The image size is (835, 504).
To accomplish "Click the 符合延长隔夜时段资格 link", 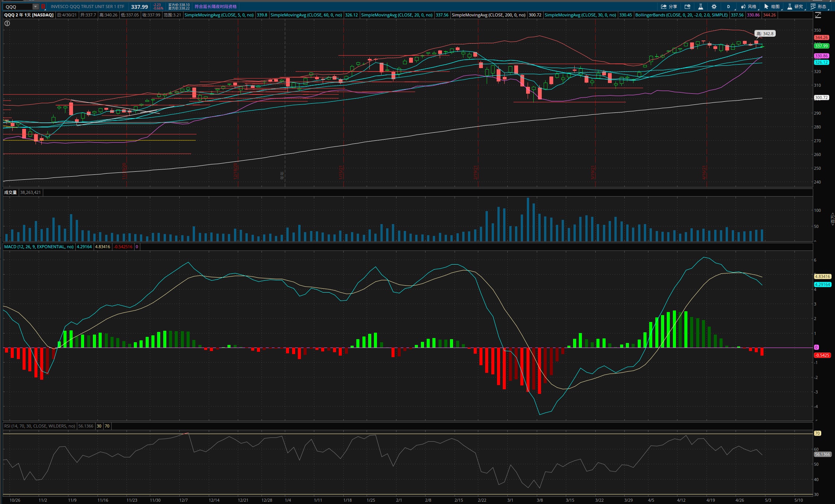I will (x=216, y=7).
